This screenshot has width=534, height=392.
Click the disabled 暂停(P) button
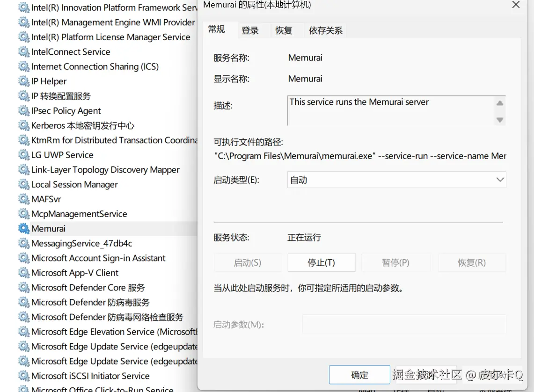(396, 262)
